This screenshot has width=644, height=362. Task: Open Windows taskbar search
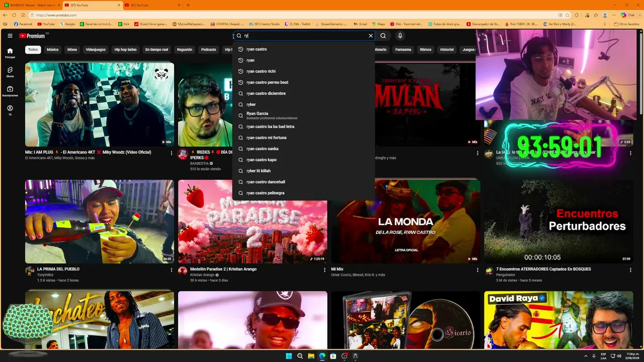coord(300,356)
